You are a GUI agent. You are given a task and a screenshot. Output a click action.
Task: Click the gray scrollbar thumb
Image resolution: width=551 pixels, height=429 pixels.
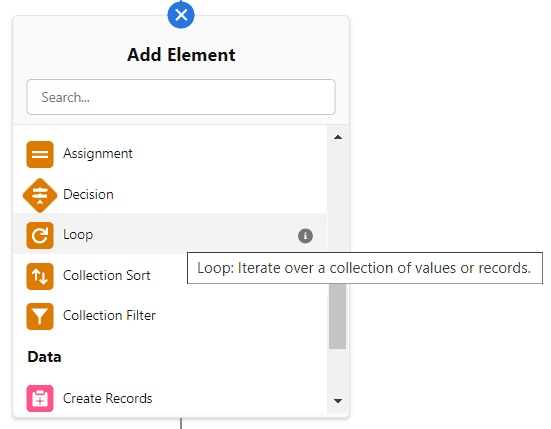click(337, 316)
